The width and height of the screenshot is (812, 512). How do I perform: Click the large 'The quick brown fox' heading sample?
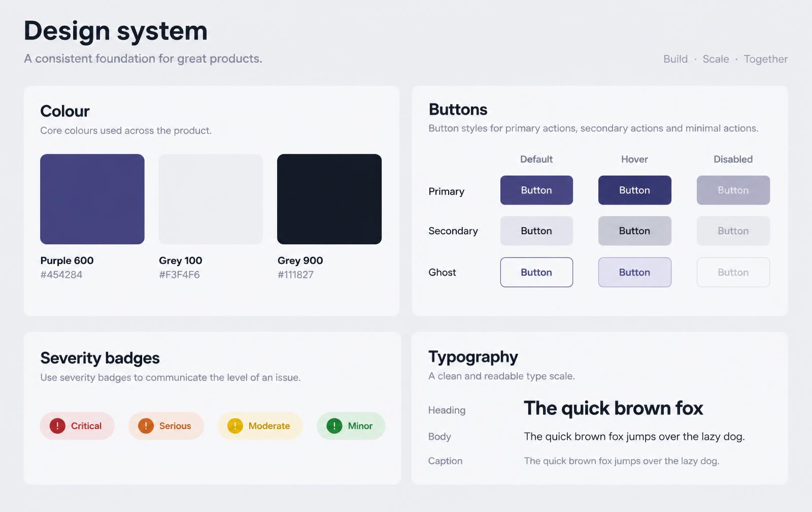point(614,408)
